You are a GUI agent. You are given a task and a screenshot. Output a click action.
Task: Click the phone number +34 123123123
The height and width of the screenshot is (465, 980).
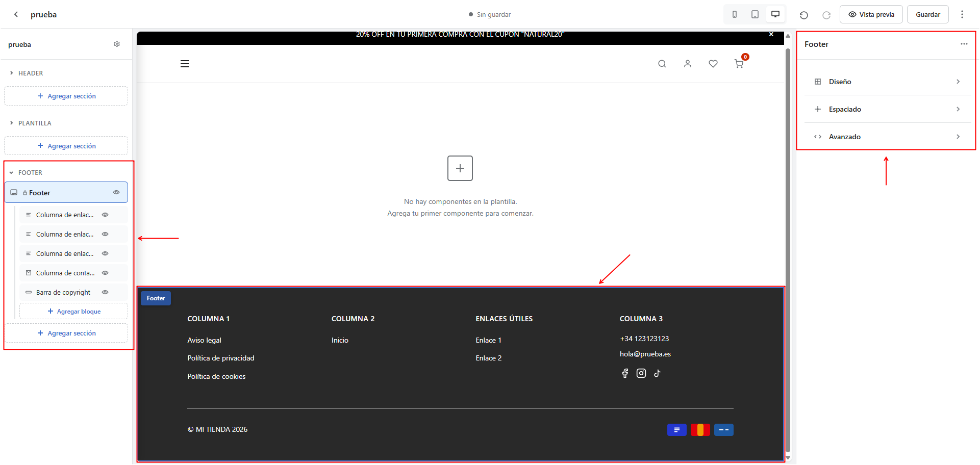coord(644,339)
